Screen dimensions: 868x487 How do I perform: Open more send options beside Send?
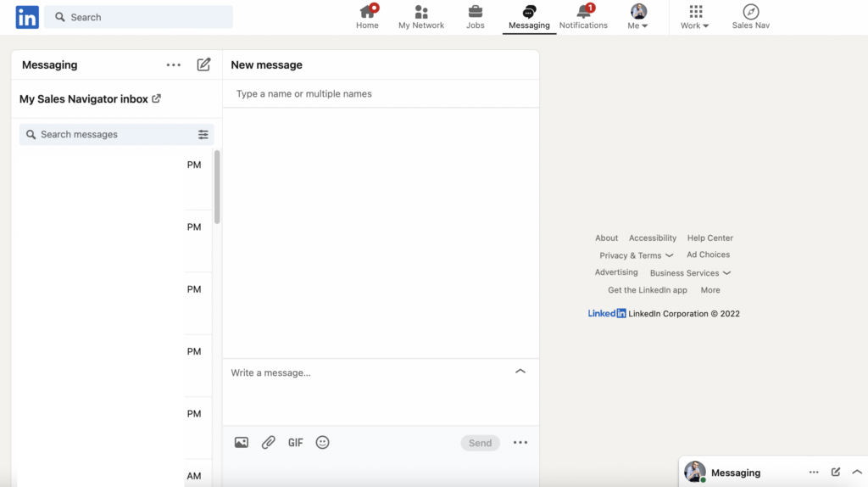tap(520, 442)
